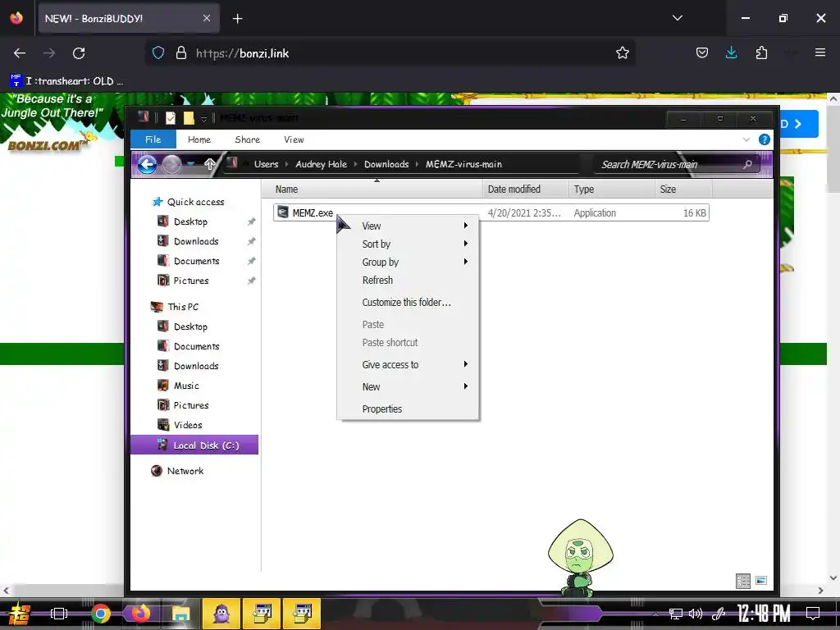Click the site padlock icon

coord(181,53)
